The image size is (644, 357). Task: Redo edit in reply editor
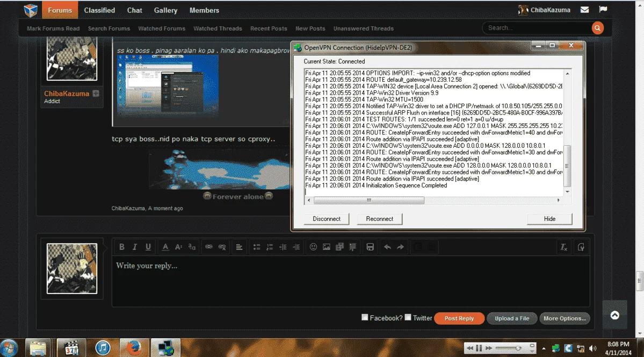point(401,247)
